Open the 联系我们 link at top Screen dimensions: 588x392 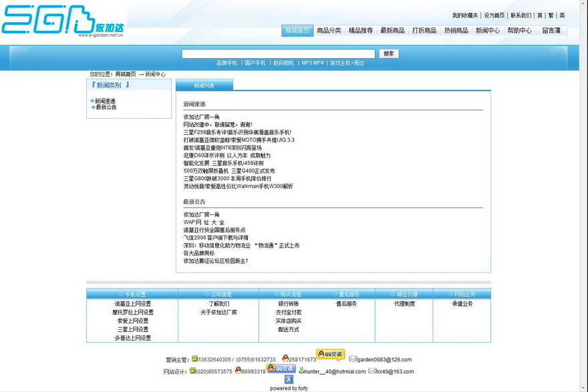[x=521, y=15]
